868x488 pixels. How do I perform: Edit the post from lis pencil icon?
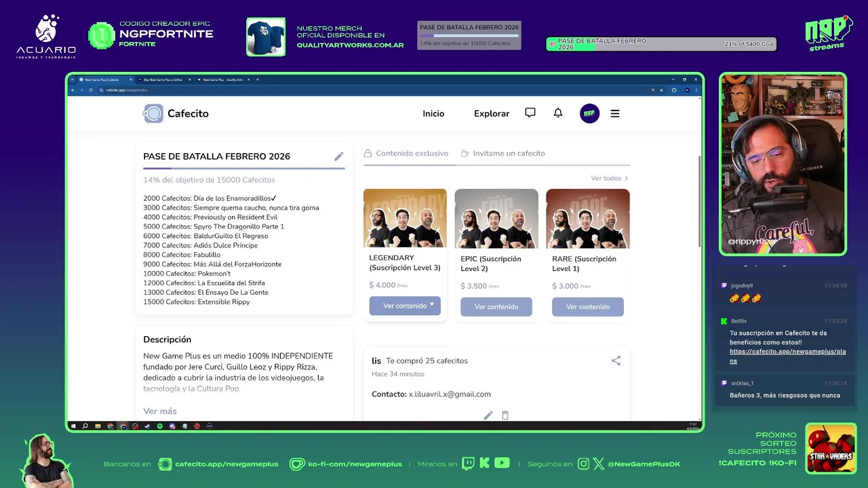pos(488,415)
